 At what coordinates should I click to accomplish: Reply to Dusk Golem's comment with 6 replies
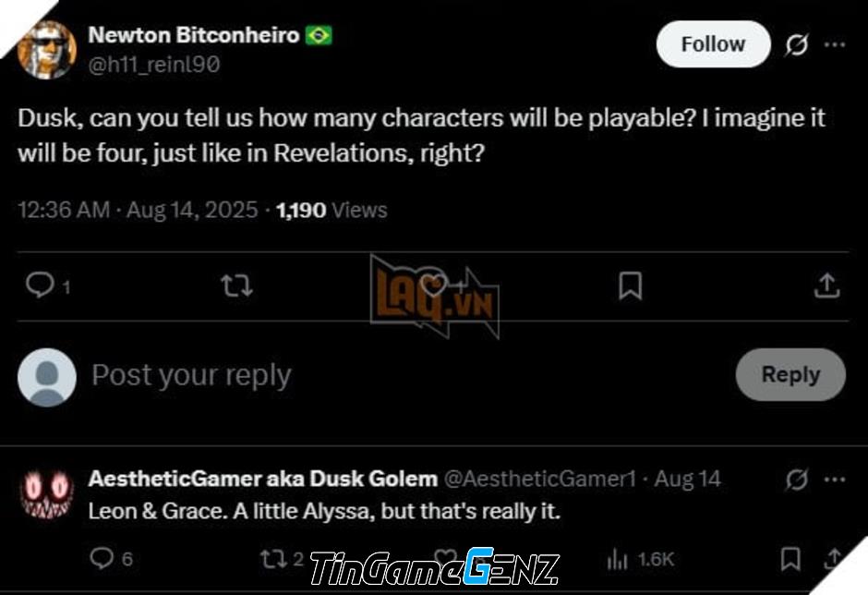tap(102, 558)
